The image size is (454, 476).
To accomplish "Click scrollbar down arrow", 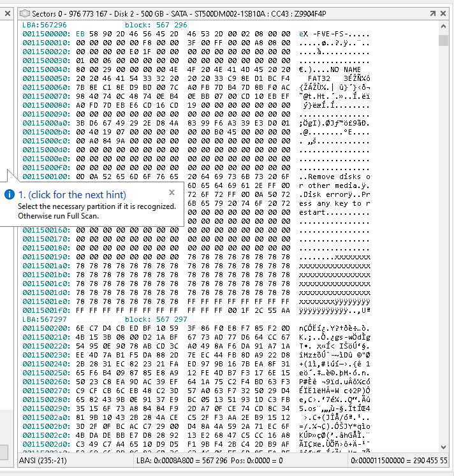I will pos(443,447).
